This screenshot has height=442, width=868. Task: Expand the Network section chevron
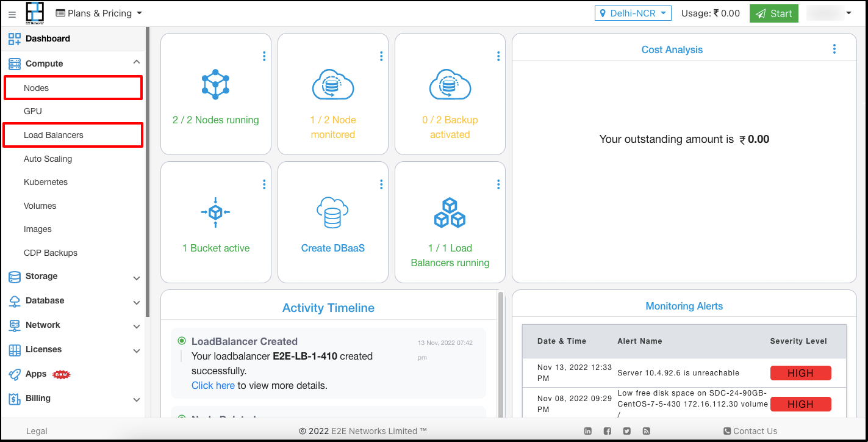tap(137, 327)
